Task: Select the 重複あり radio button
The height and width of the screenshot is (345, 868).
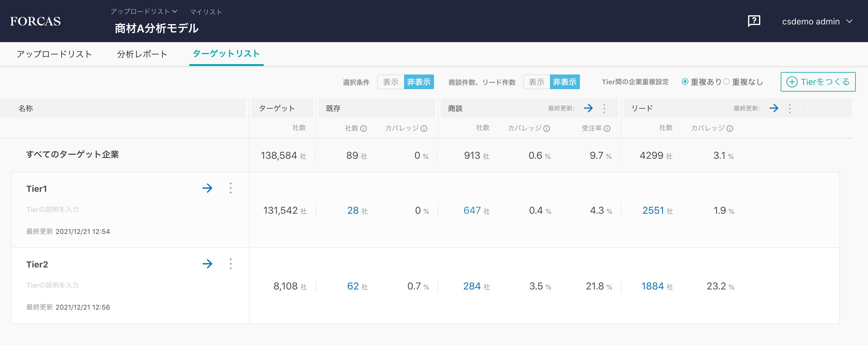Action: pyautogui.click(x=685, y=82)
